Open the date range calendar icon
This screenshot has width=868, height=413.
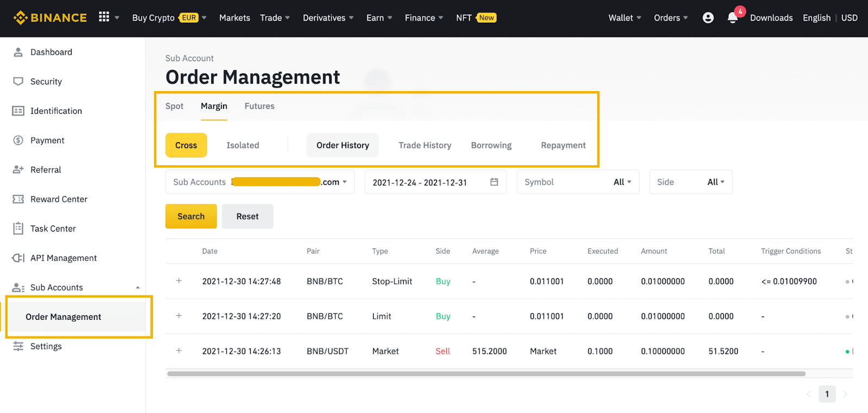(494, 182)
